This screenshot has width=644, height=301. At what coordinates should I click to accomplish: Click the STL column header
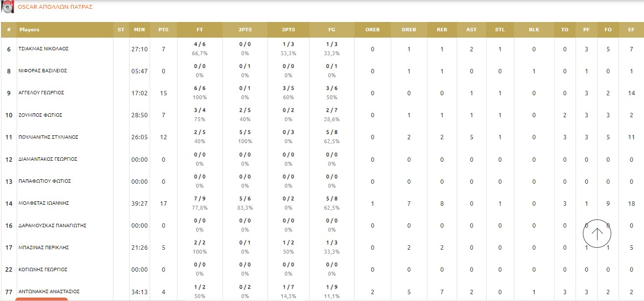(500, 30)
